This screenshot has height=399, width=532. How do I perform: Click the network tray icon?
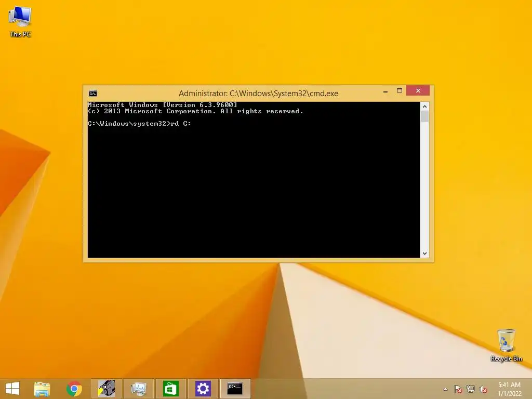tap(471, 389)
